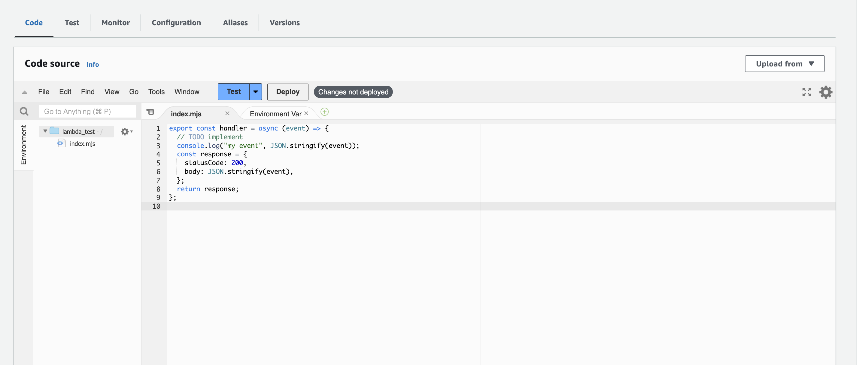The height and width of the screenshot is (365, 868).
Task: Toggle fullscreen editor mode icon
Action: (807, 92)
